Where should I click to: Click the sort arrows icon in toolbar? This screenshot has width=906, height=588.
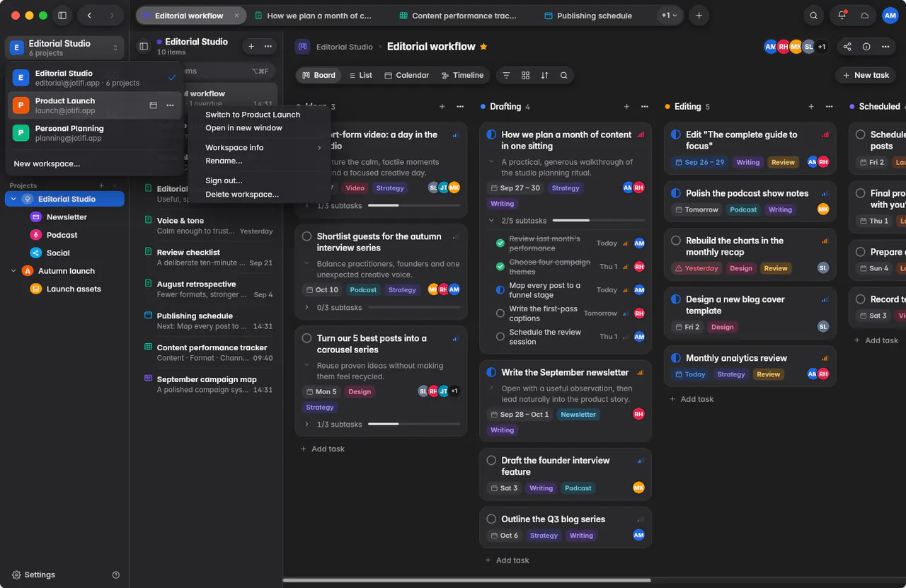point(544,75)
